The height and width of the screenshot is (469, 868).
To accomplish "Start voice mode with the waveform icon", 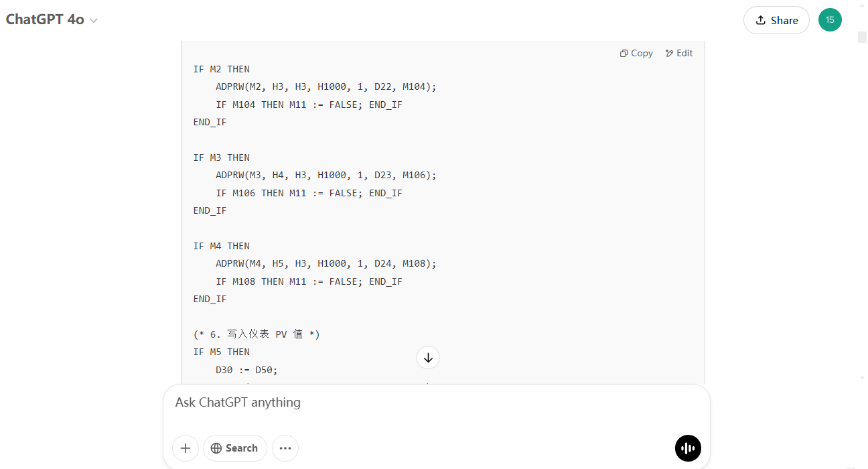I will [688, 448].
